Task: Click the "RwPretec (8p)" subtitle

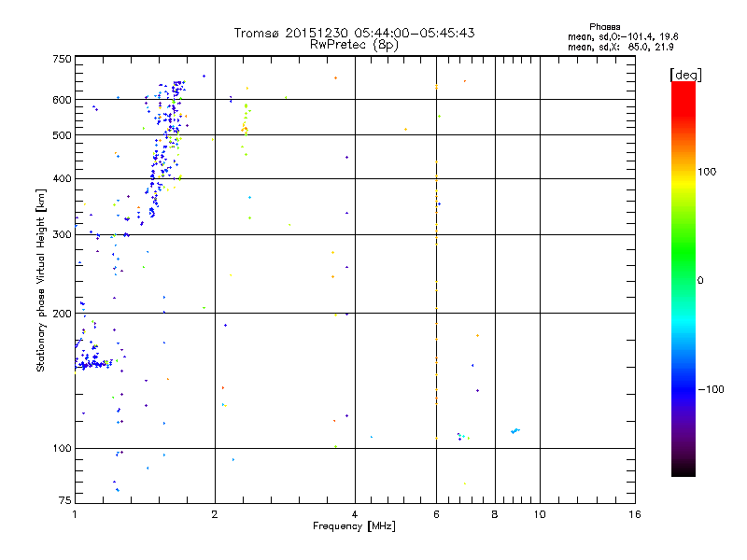Action: (354, 45)
